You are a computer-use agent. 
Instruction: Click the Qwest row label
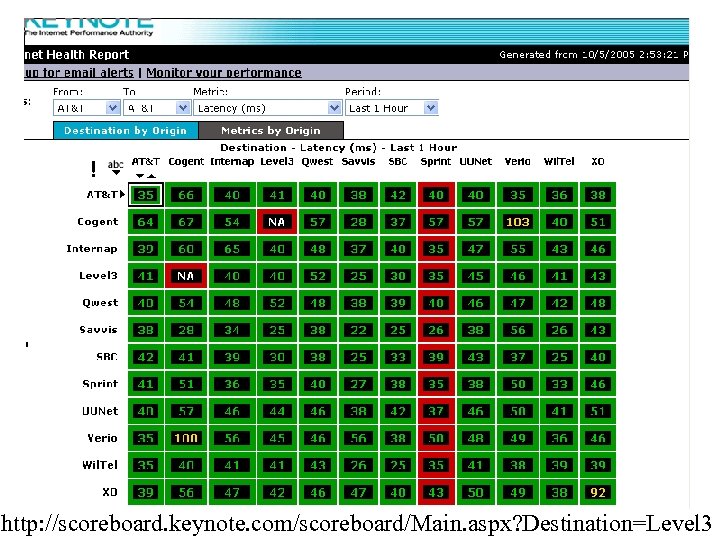pyautogui.click(x=100, y=303)
